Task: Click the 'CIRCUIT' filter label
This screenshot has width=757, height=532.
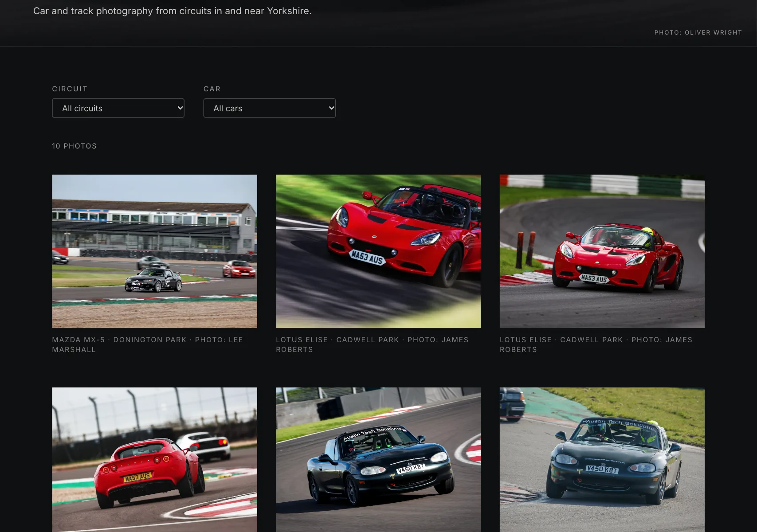Action: (x=70, y=89)
